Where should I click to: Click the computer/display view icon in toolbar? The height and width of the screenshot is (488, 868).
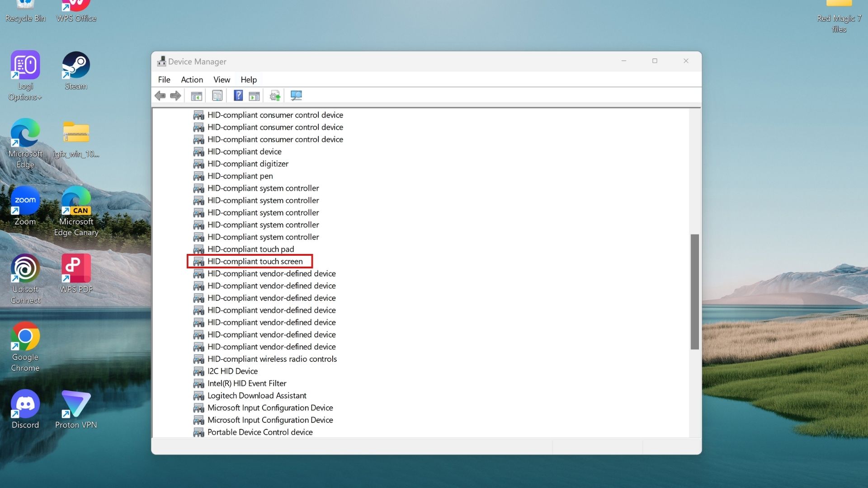(x=296, y=96)
